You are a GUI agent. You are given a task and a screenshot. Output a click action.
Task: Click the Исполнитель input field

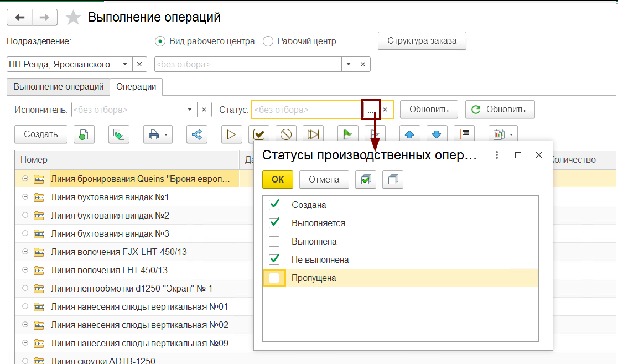(127, 110)
